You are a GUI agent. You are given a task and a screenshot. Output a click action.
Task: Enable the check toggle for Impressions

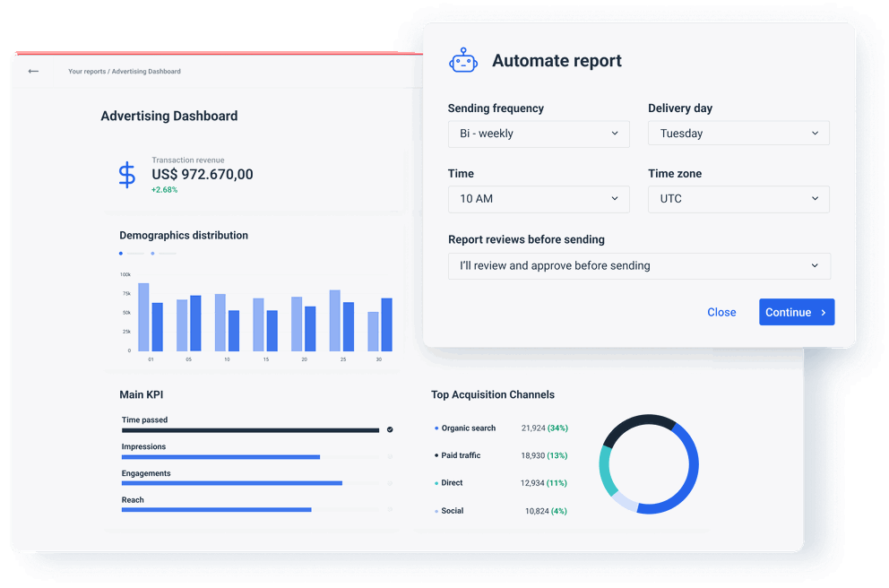pos(389,456)
